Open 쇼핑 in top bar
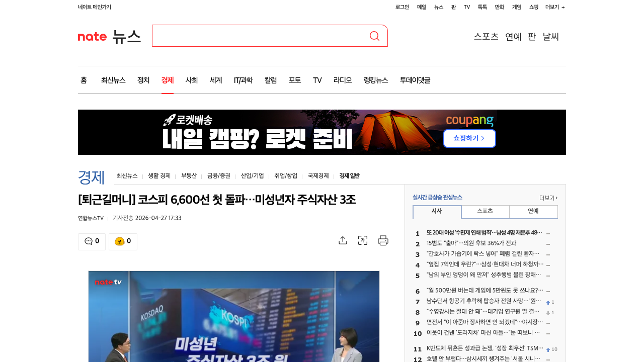Image resolution: width=644 pixels, height=362 pixels. [534, 7]
